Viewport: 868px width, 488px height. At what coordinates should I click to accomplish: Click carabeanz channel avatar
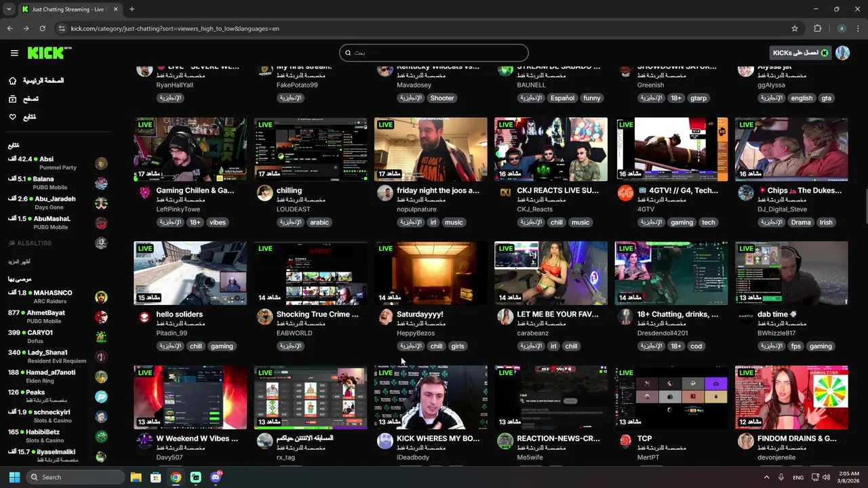505,317
